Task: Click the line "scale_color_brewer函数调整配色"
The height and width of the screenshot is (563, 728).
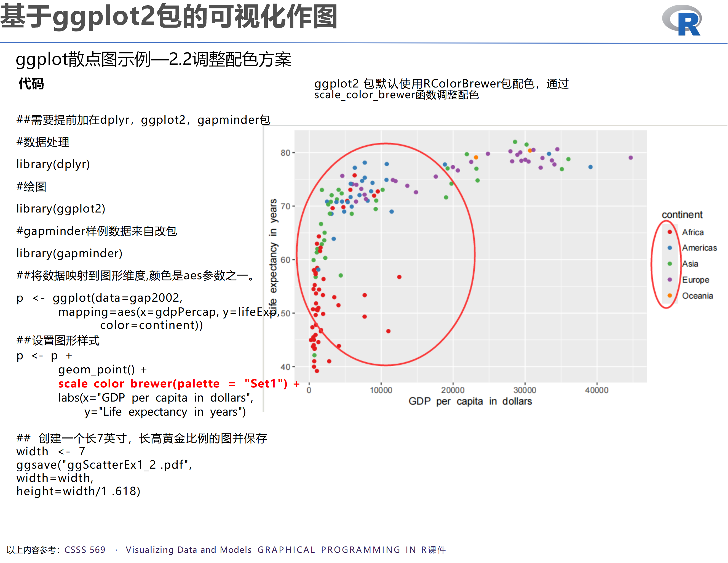Action: 397,95
